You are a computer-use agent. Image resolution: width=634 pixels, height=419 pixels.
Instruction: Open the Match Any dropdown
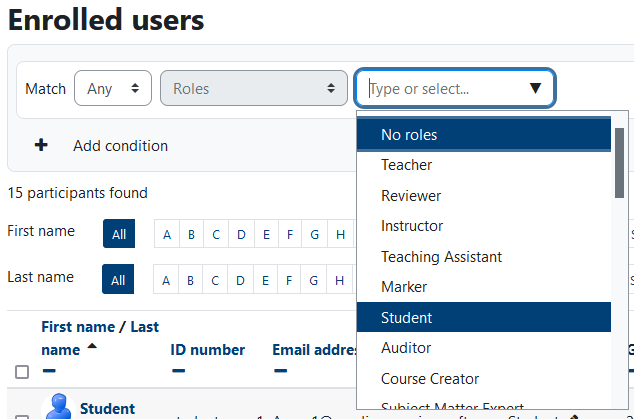point(113,88)
